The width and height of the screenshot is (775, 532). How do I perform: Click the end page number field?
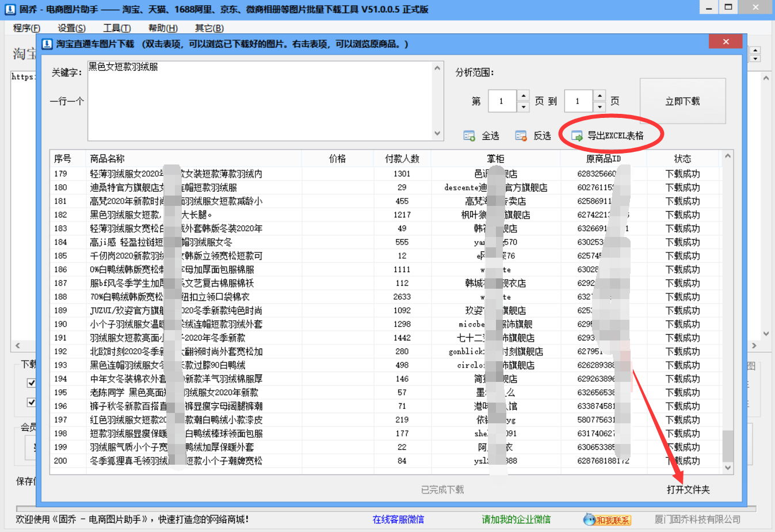pyautogui.click(x=579, y=101)
